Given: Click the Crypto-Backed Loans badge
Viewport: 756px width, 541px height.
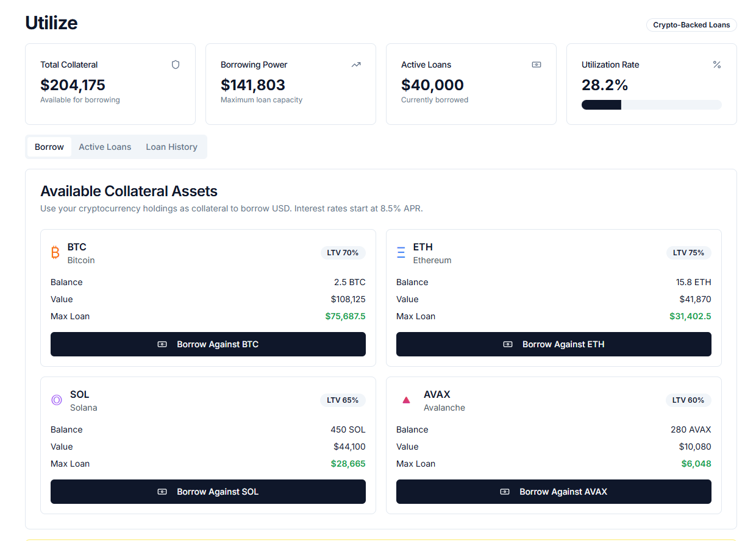Looking at the screenshot, I should click(691, 25).
